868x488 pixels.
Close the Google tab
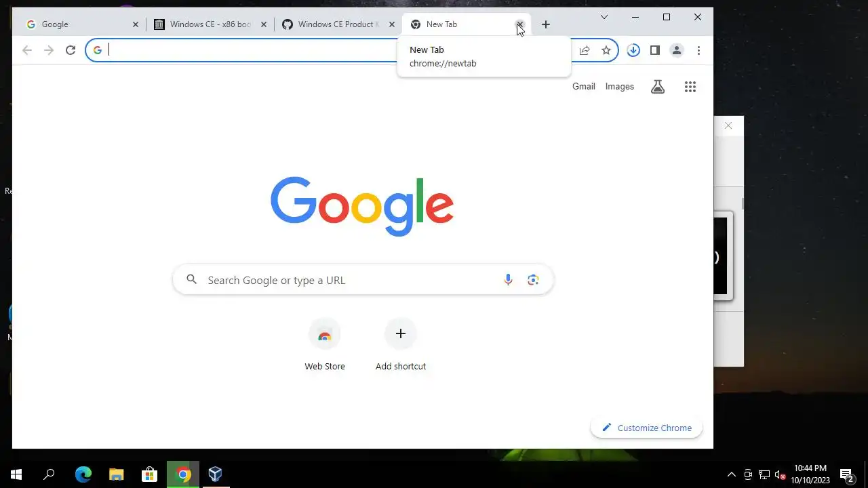click(136, 24)
